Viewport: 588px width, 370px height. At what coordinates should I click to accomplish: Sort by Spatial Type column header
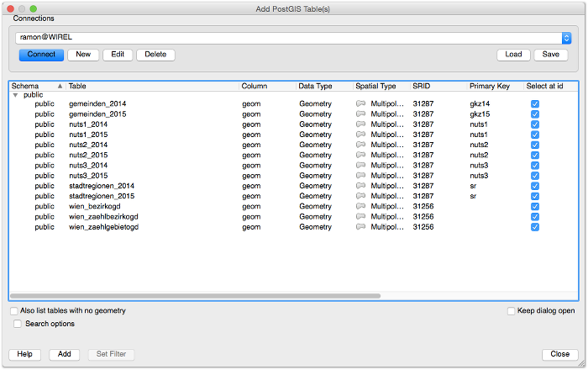coord(381,86)
